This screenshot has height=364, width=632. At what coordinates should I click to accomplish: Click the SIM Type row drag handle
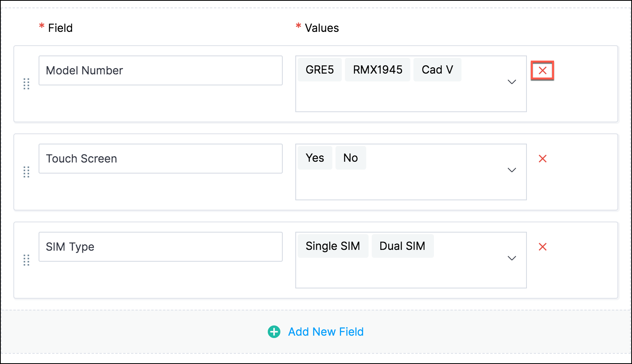pyautogui.click(x=26, y=260)
